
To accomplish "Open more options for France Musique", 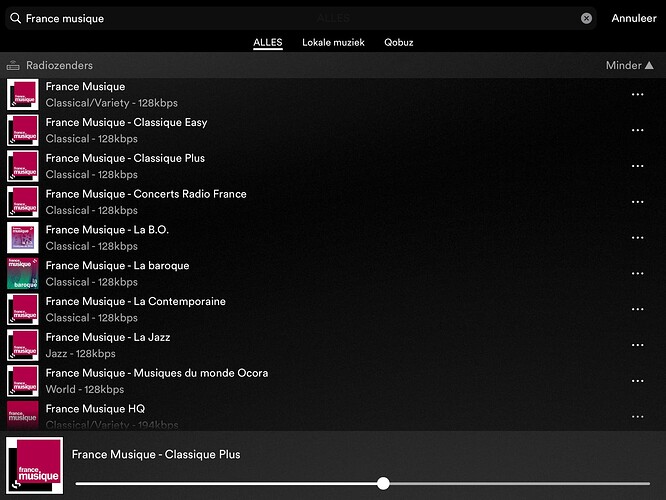I will point(637,95).
